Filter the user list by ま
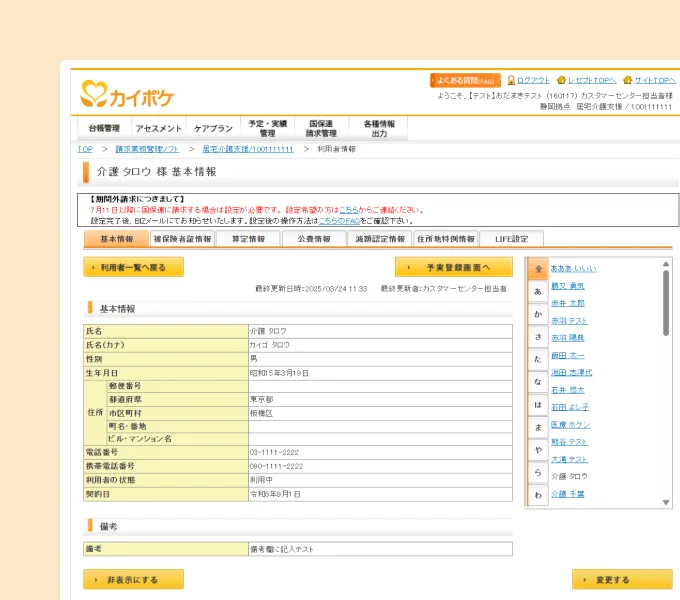 point(538,427)
